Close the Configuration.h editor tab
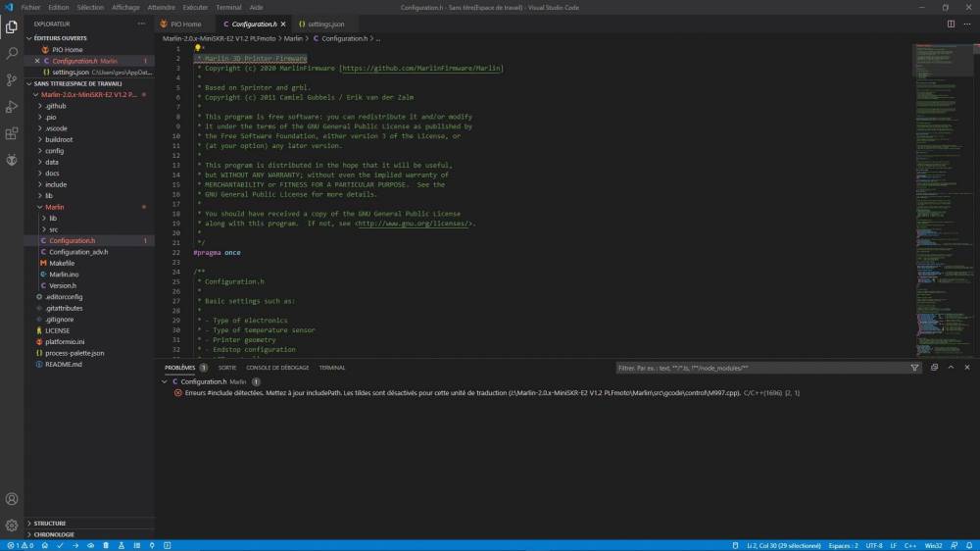Image resolution: width=980 pixels, height=551 pixels. click(x=283, y=24)
